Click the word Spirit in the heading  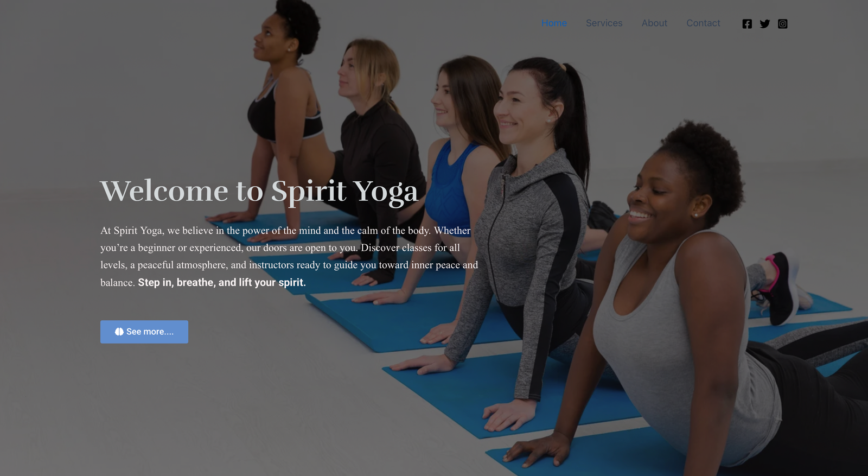(309, 192)
